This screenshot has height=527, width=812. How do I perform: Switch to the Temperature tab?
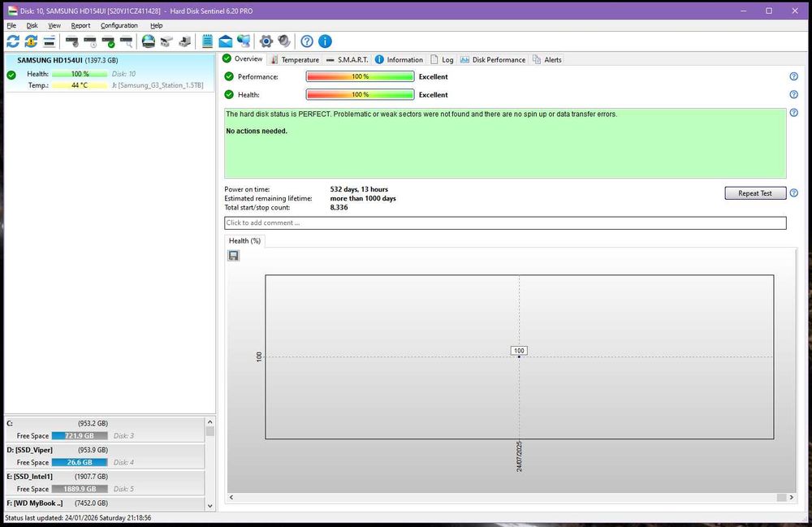click(x=295, y=59)
